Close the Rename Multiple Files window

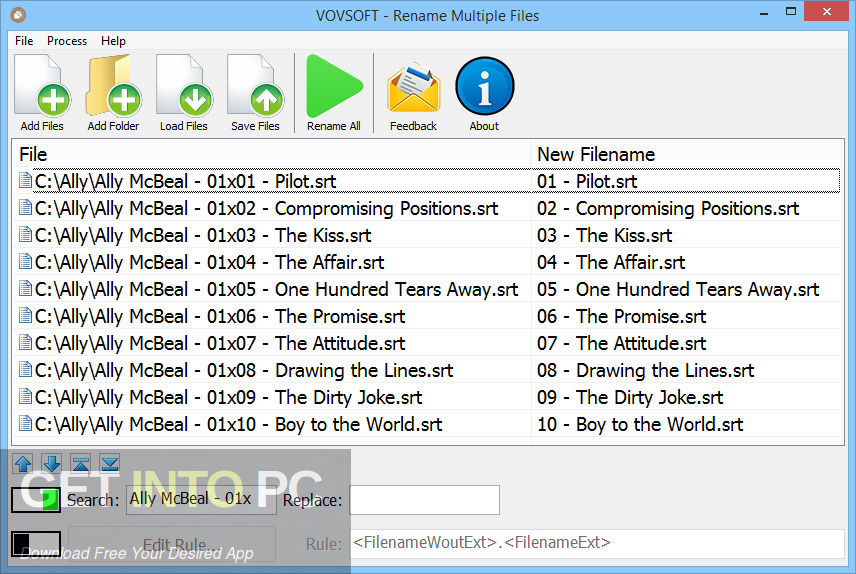[827, 11]
